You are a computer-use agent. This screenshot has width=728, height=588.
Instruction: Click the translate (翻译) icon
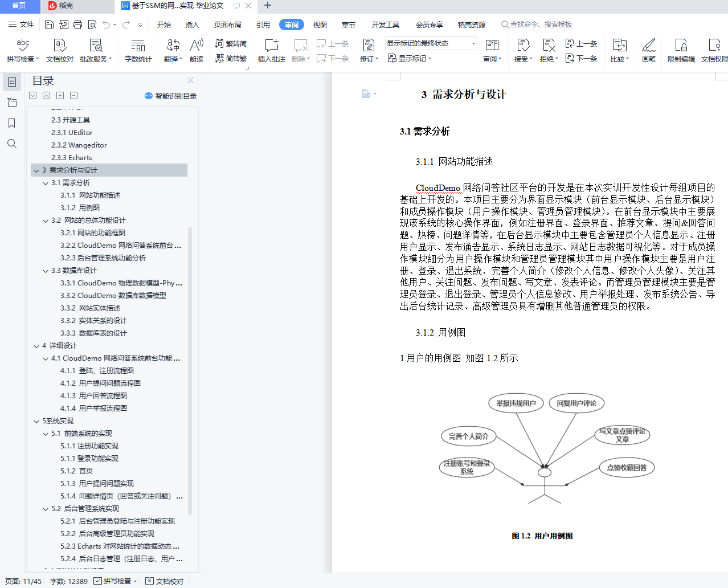click(173, 46)
